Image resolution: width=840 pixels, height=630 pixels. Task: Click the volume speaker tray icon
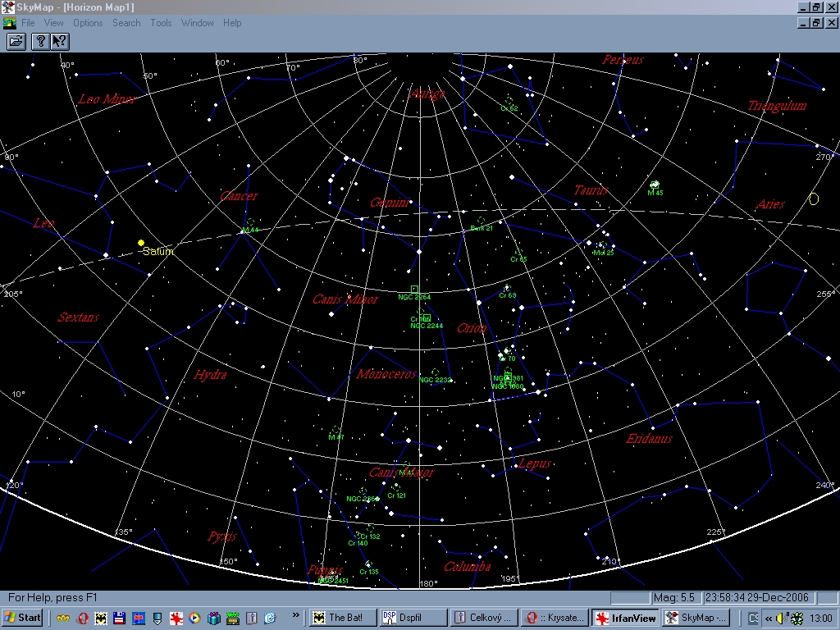pos(781,619)
